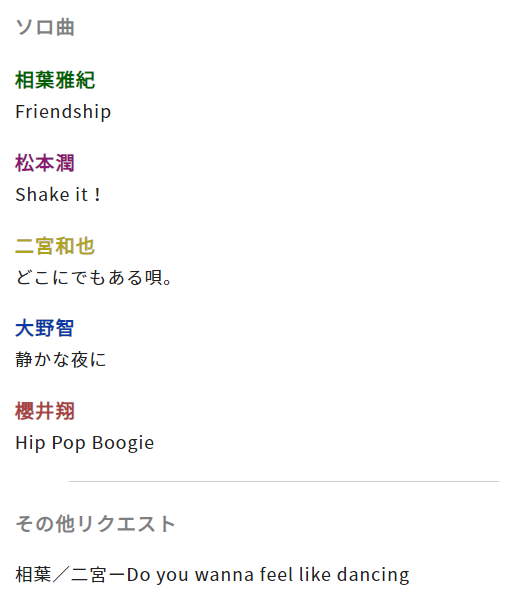Click the text Do you wanna feel like dancing
Viewport: 519px width, 603px height.
268,575
